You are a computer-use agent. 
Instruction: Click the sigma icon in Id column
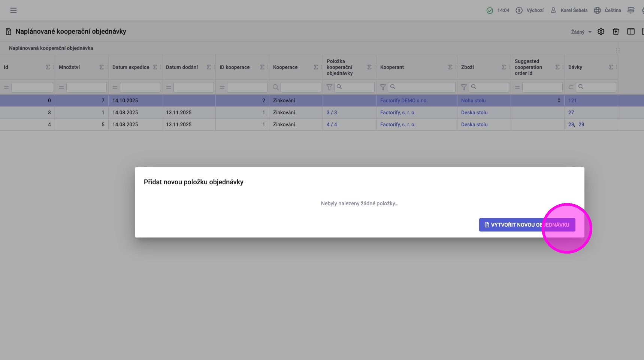click(48, 67)
